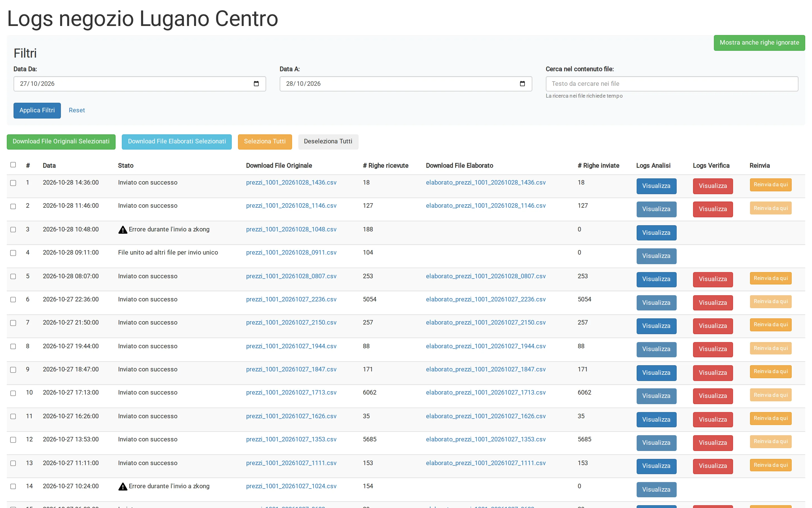Click row 6 received rows value 5054

pos(369,299)
